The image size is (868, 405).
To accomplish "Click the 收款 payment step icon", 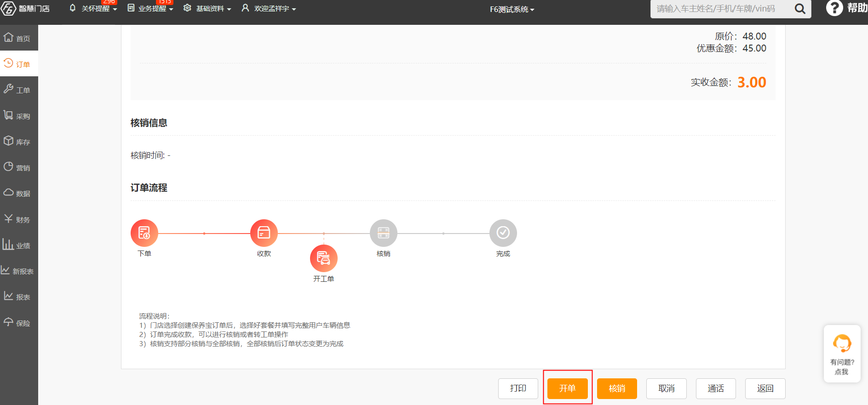I will [x=264, y=233].
